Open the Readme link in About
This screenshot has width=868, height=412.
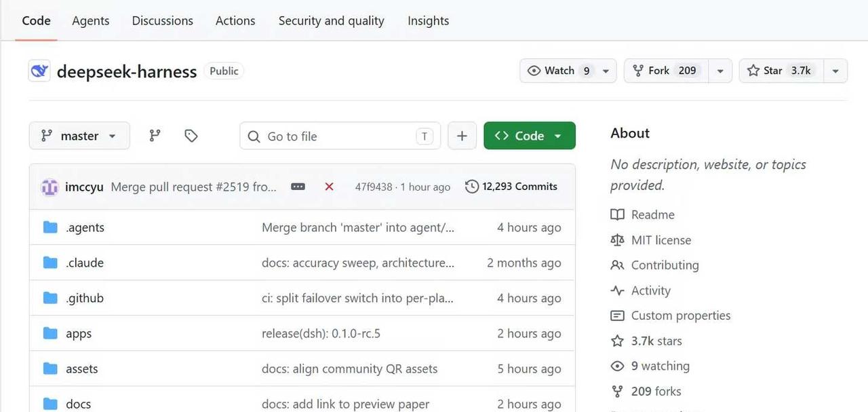point(653,214)
